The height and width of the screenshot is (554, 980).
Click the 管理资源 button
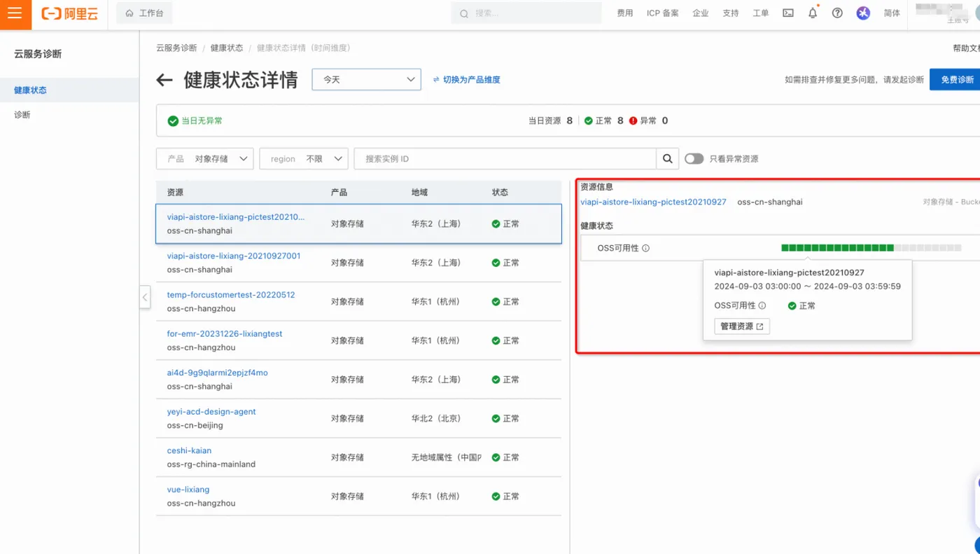coord(742,326)
